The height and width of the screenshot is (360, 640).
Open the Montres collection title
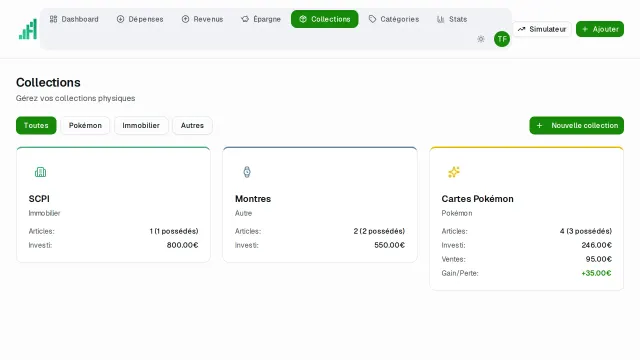[253, 199]
